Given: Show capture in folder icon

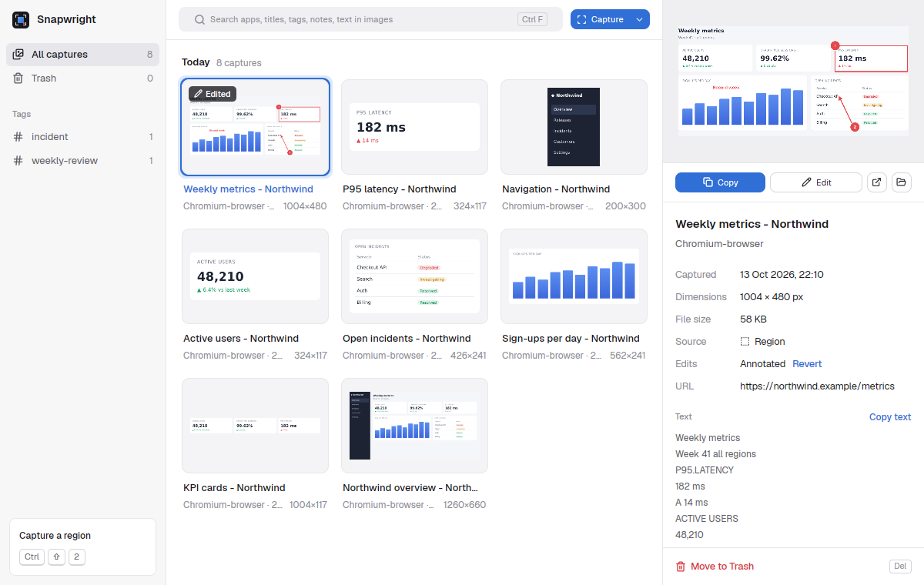Looking at the screenshot, I should tap(901, 182).
